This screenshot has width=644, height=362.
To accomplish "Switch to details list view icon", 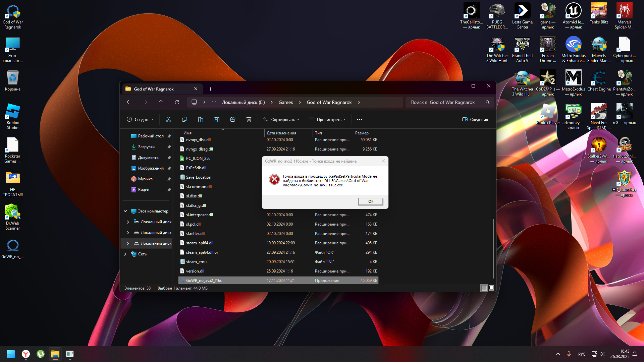I will click(x=484, y=288).
